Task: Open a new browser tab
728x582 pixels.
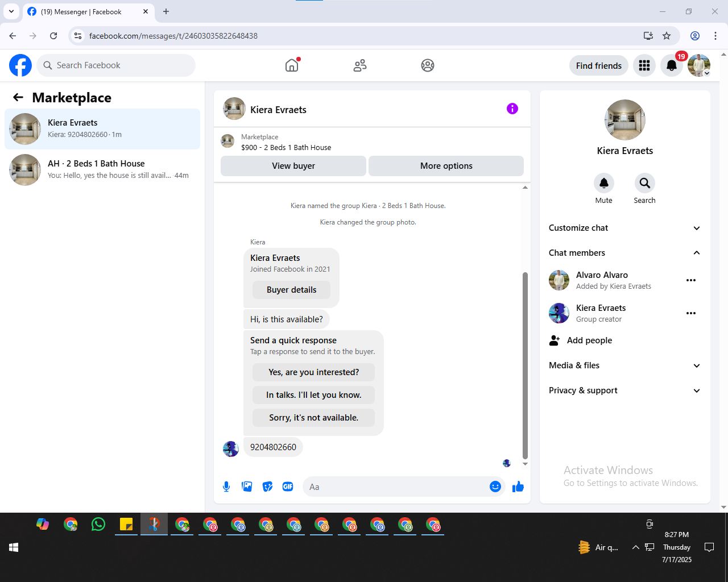Action: pos(166,11)
